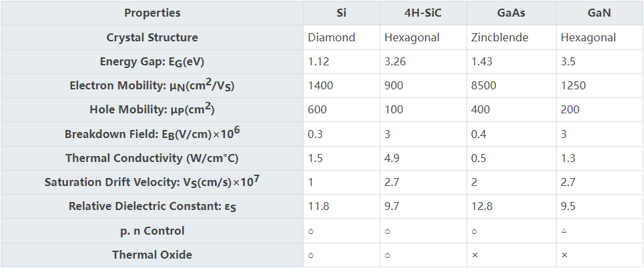Screen dimensions: 644x268
Task: Click the 4H-SiC circle in Thermal Oxide row
Action: 387,255
